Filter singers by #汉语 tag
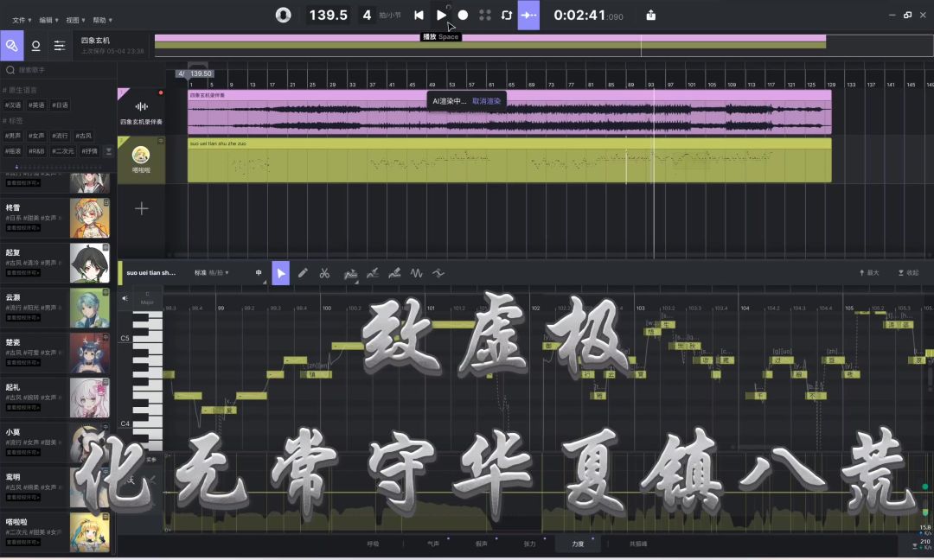 (13, 105)
